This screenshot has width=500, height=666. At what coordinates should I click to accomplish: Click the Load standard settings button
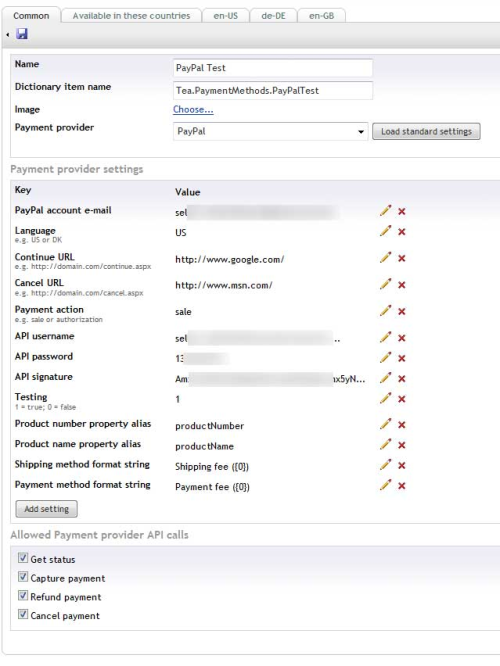[426, 131]
